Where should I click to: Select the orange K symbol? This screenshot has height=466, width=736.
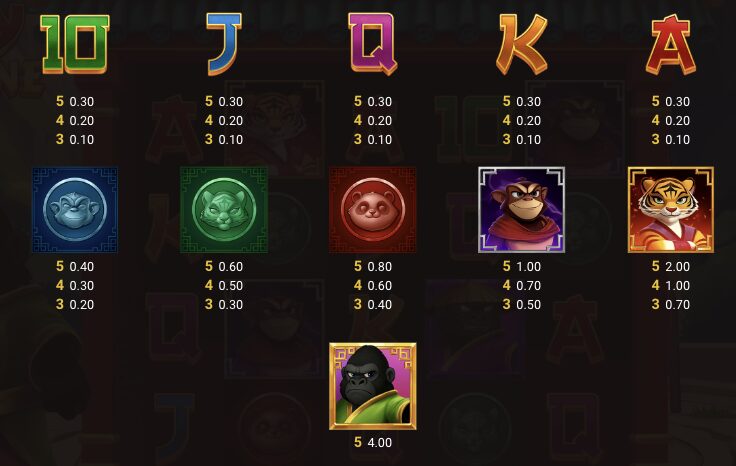(521, 44)
